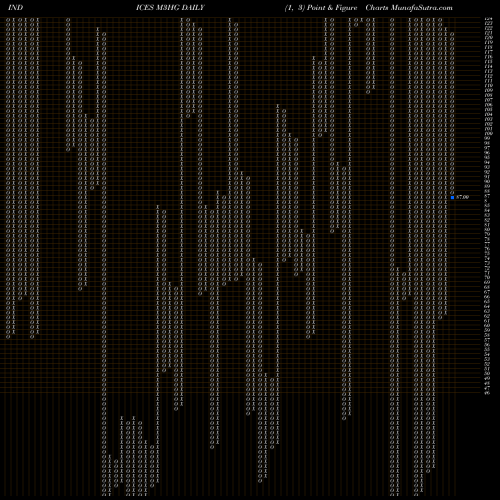Click the Point & Figure text

[332, 8]
